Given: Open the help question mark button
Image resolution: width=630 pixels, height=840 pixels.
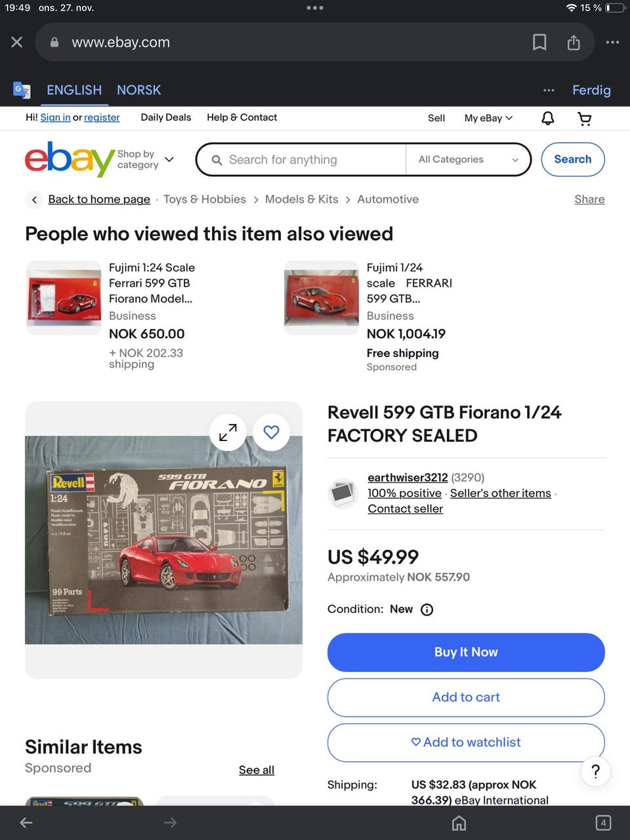Looking at the screenshot, I should [595, 772].
